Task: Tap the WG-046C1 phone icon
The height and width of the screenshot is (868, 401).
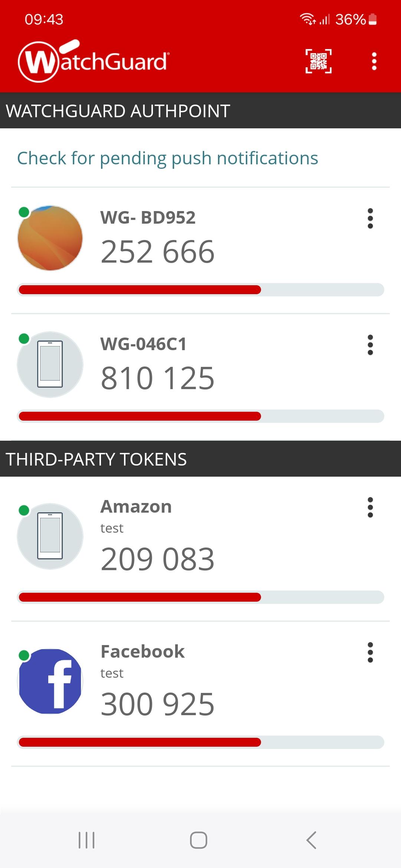Action: pyautogui.click(x=50, y=364)
